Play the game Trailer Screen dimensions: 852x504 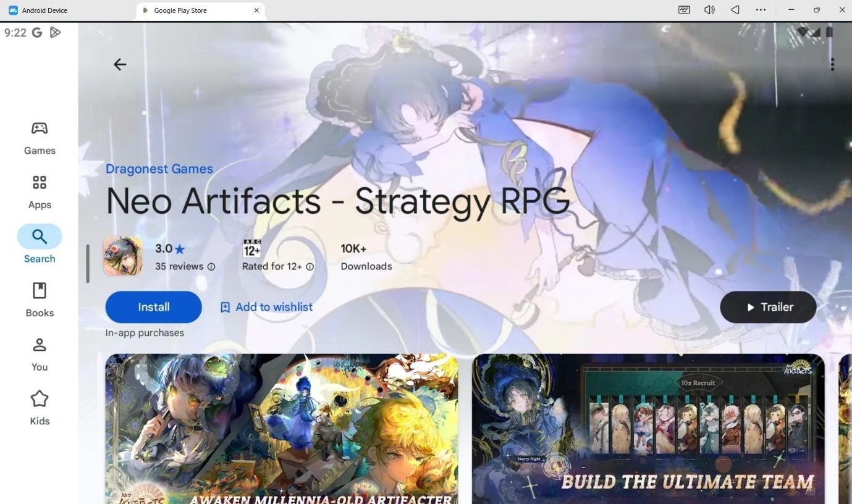coord(767,306)
